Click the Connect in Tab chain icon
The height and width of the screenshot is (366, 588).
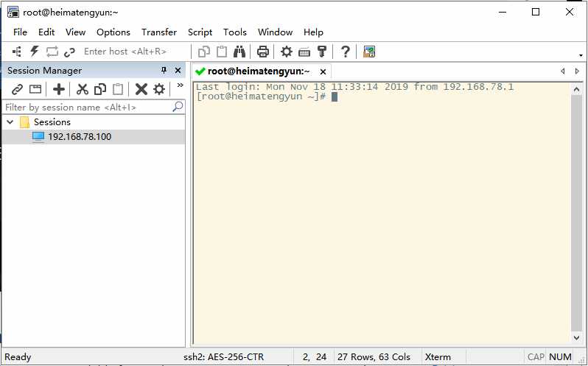(69, 52)
